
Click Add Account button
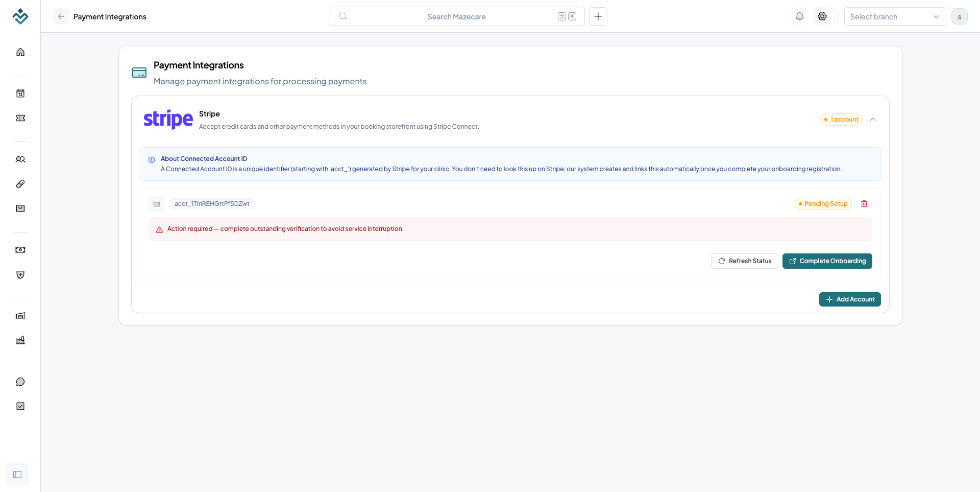point(850,299)
